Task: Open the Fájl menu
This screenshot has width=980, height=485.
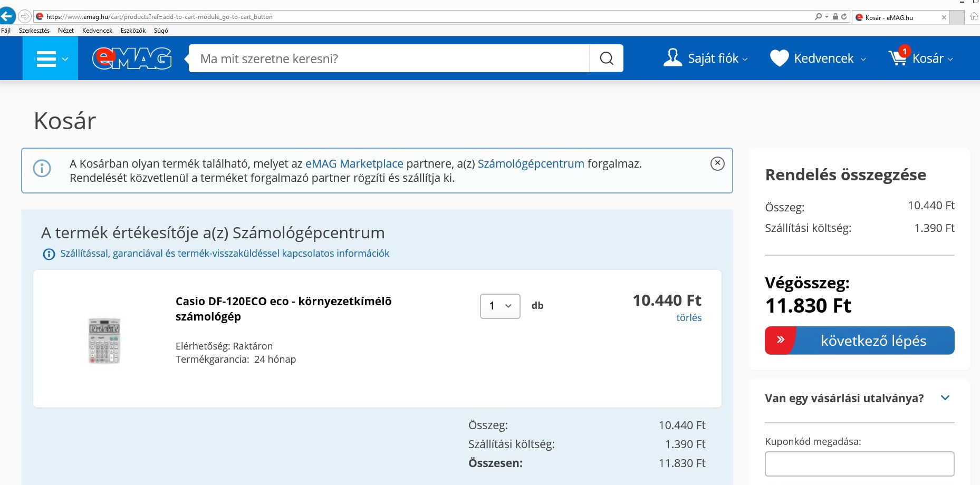Action: (x=6, y=31)
